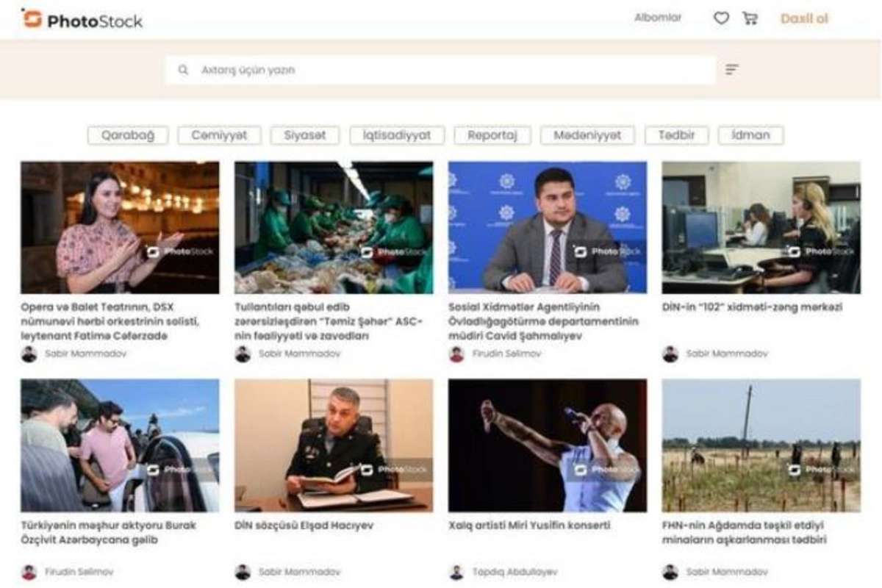
Task: Click Tapdiq Abdullayev avatar icon
Action: pos(456,572)
